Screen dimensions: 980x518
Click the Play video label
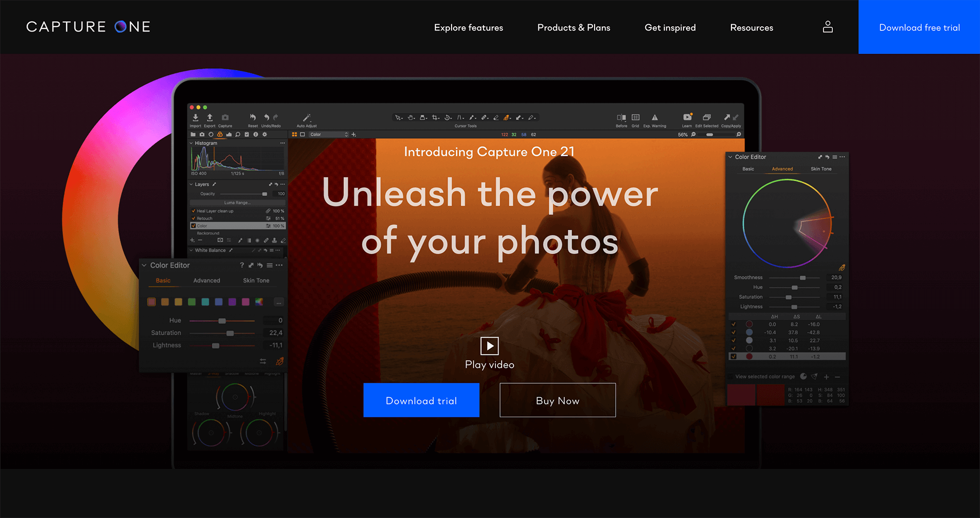click(x=489, y=365)
